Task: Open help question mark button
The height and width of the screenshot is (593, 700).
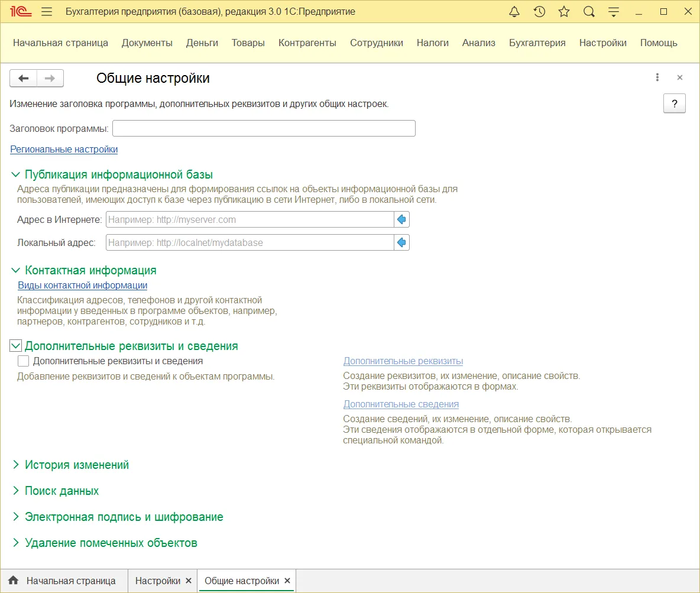Action: tap(675, 103)
